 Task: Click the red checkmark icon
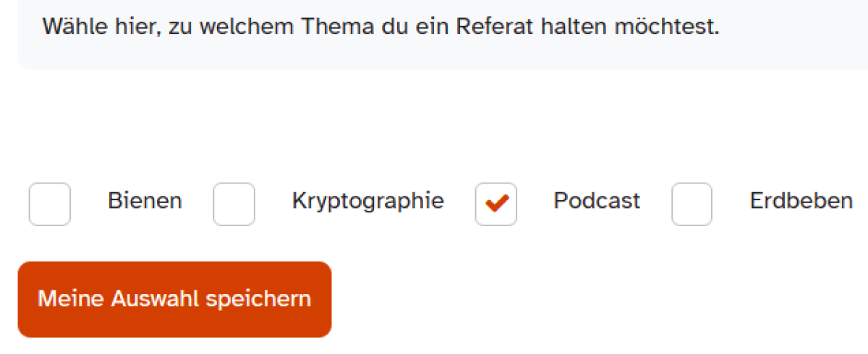click(496, 204)
